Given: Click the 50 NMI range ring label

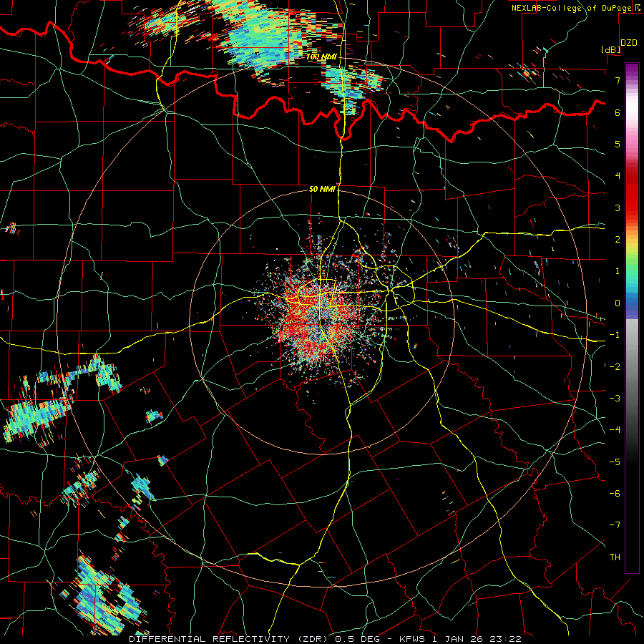Looking at the screenshot, I should click(323, 190).
